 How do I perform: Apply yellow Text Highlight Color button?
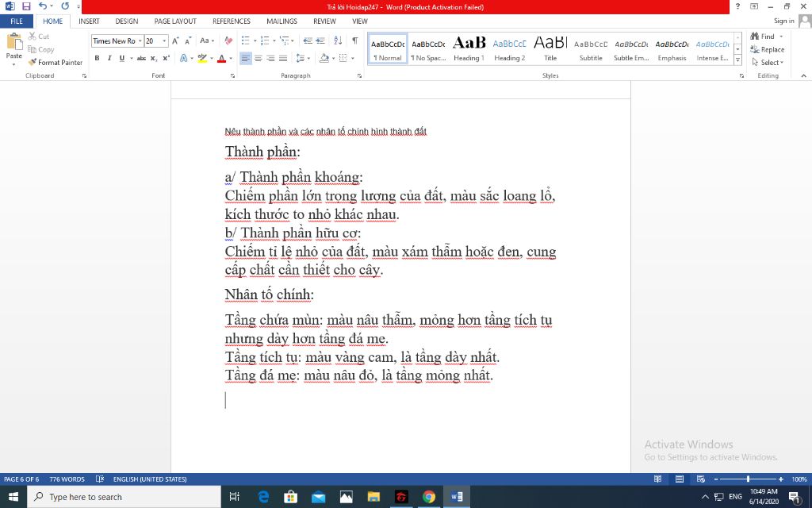click(x=202, y=58)
